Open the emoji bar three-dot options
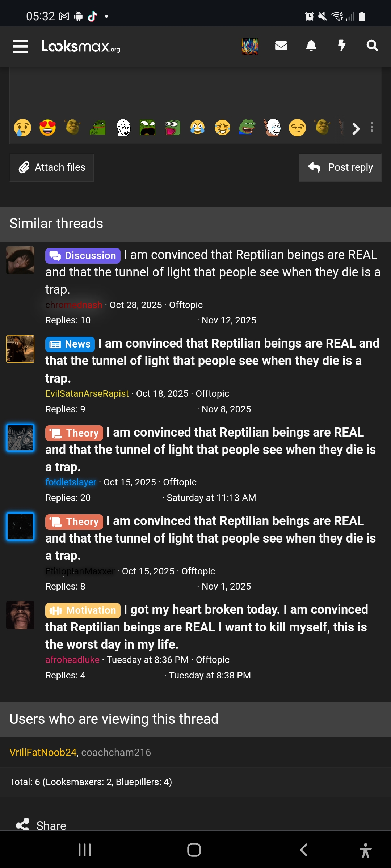This screenshot has width=391, height=868. [372, 127]
